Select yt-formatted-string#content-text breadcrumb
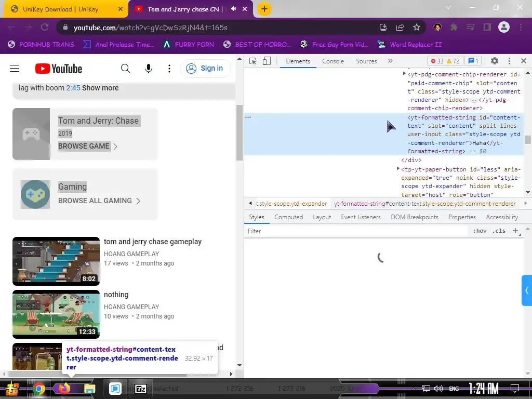Screen dimensions: 532x399 [425, 204]
